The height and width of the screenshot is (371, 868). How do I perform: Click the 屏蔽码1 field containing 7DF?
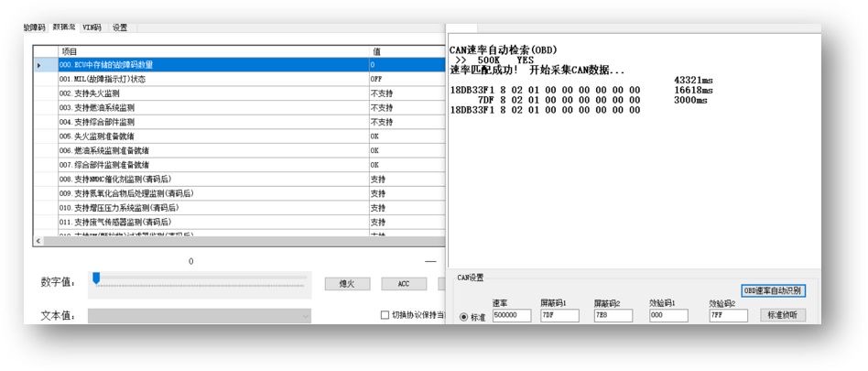point(559,316)
